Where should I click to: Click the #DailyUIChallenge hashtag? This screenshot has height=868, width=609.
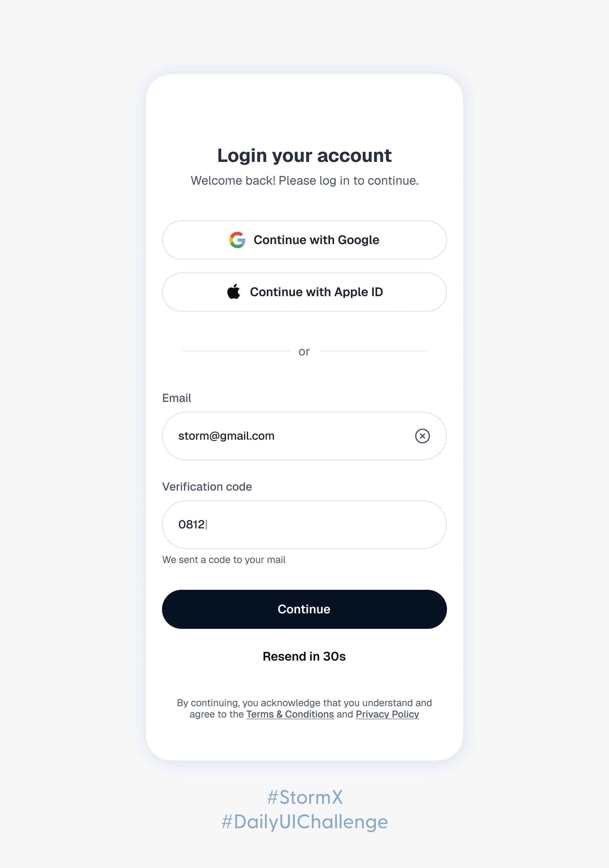pyautogui.click(x=305, y=822)
